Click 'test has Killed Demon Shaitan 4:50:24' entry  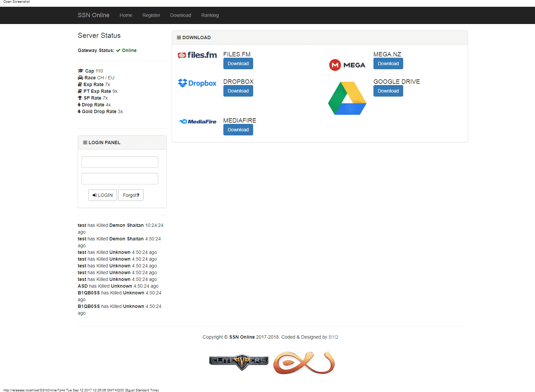[x=119, y=242]
